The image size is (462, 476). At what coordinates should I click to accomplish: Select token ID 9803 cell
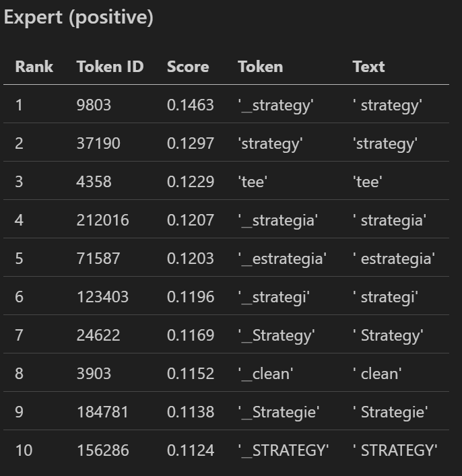coord(94,105)
